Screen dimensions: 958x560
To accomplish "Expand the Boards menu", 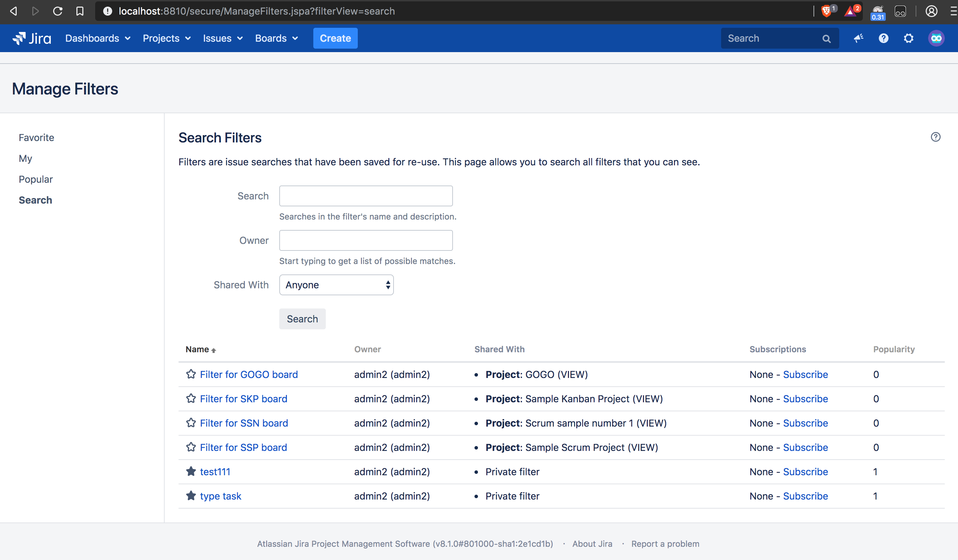I will pyautogui.click(x=276, y=39).
